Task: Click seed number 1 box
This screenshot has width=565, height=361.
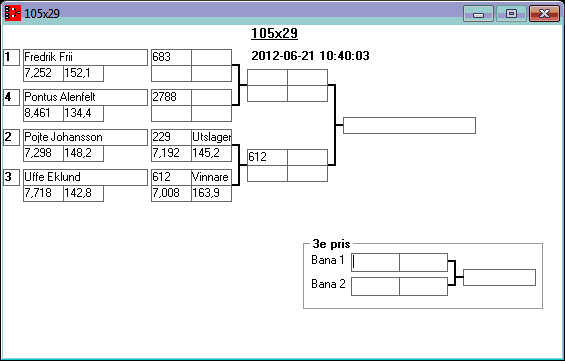Action: coord(12,58)
